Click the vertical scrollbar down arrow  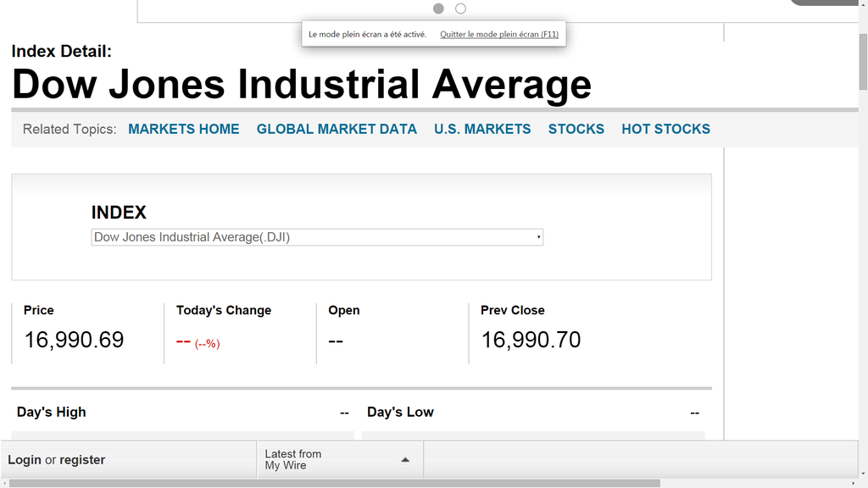click(x=863, y=474)
